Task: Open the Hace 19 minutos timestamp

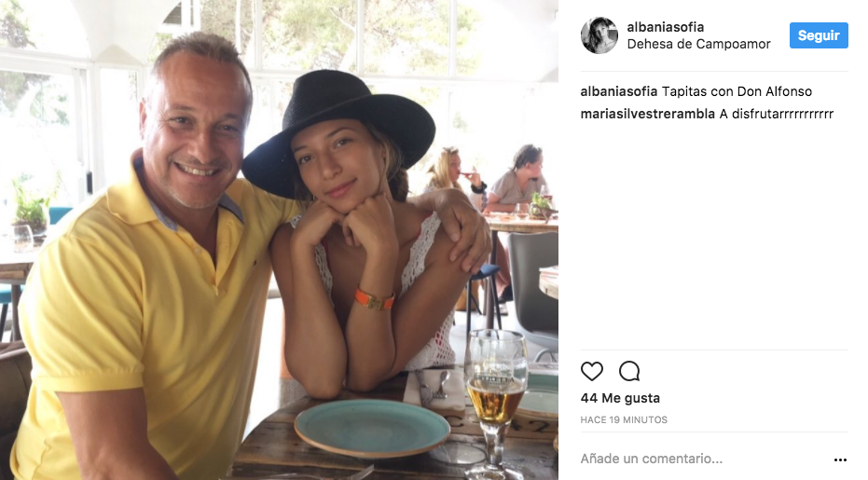Action: (x=624, y=419)
